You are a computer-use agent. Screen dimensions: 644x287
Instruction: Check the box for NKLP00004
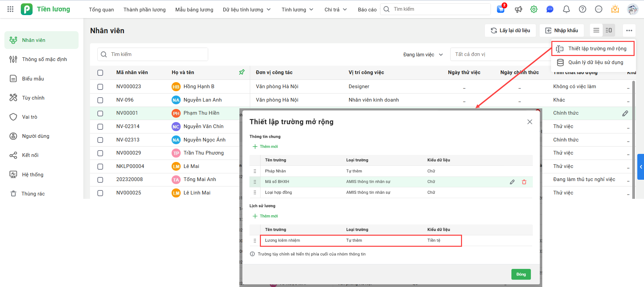click(x=100, y=166)
